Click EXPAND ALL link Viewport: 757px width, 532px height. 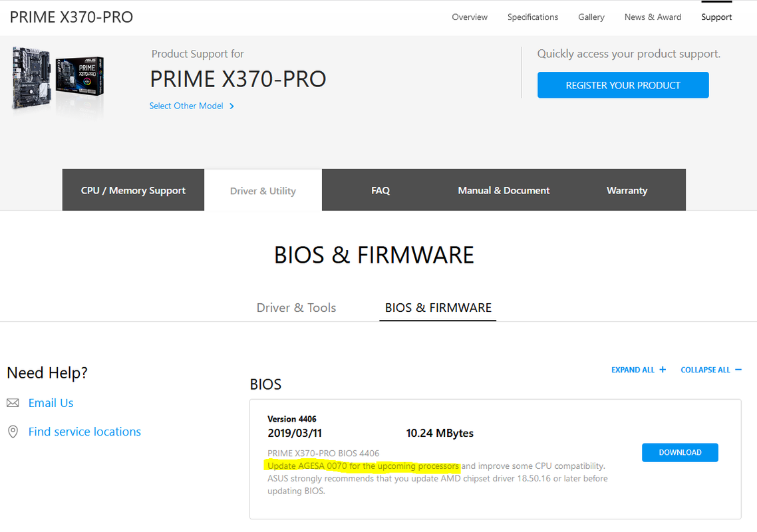click(x=633, y=370)
